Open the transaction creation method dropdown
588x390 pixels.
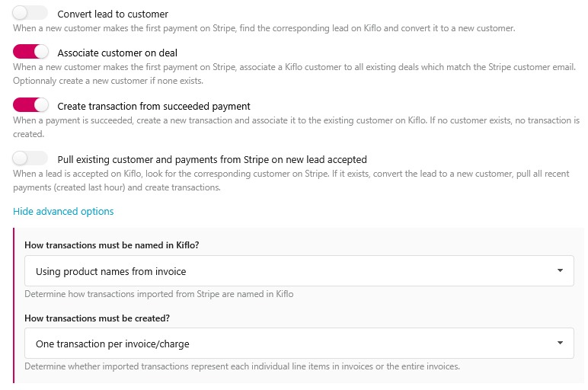click(x=299, y=344)
